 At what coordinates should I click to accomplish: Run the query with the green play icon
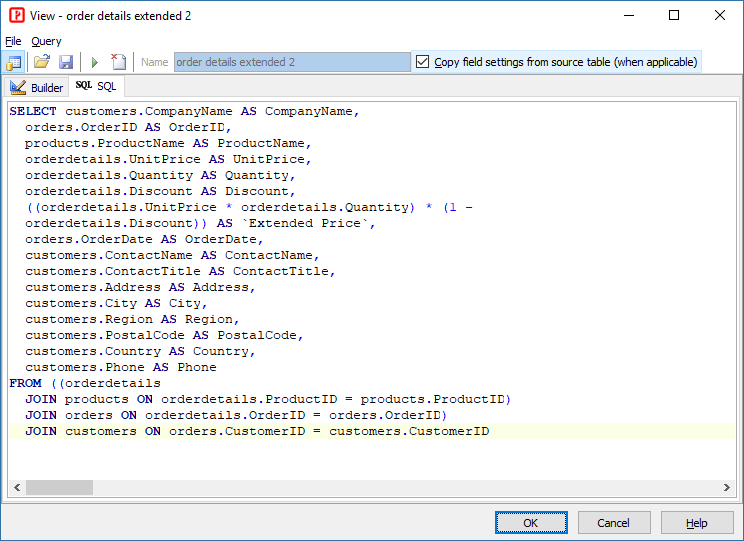95,62
